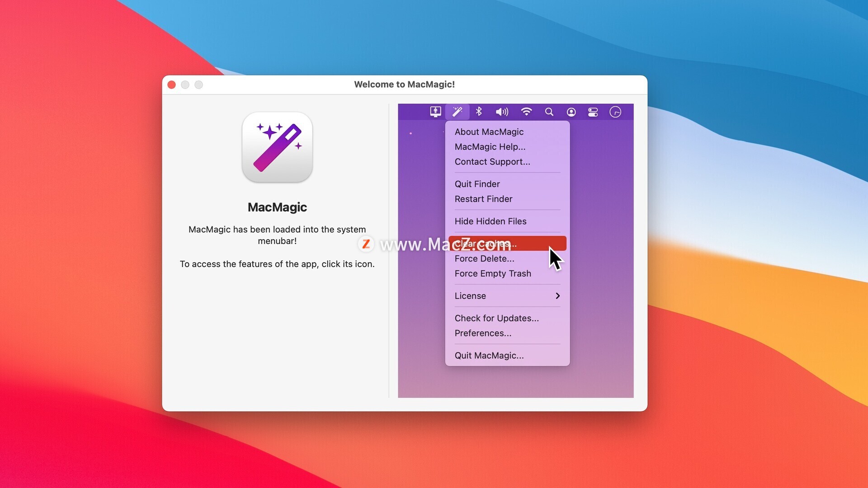Select Force Empty Trash menu item
The image size is (868, 488).
pyautogui.click(x=507, y=273)
